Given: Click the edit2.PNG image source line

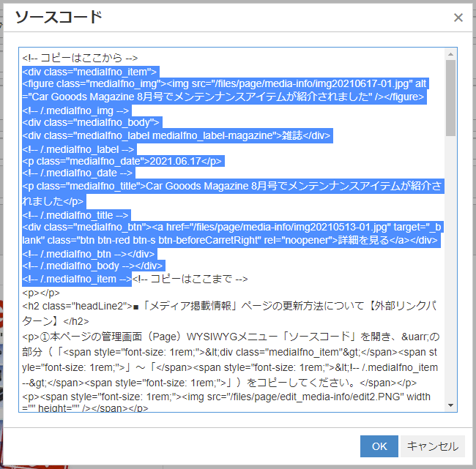Looking at the screenshot, I should pyautogui.click(x=220, y=397).
